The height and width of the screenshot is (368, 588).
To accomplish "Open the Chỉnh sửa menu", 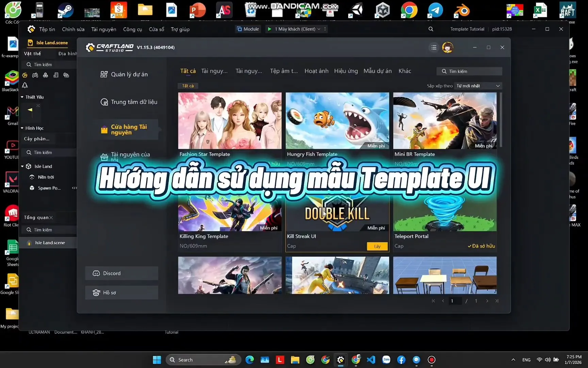I will [73, 29].
